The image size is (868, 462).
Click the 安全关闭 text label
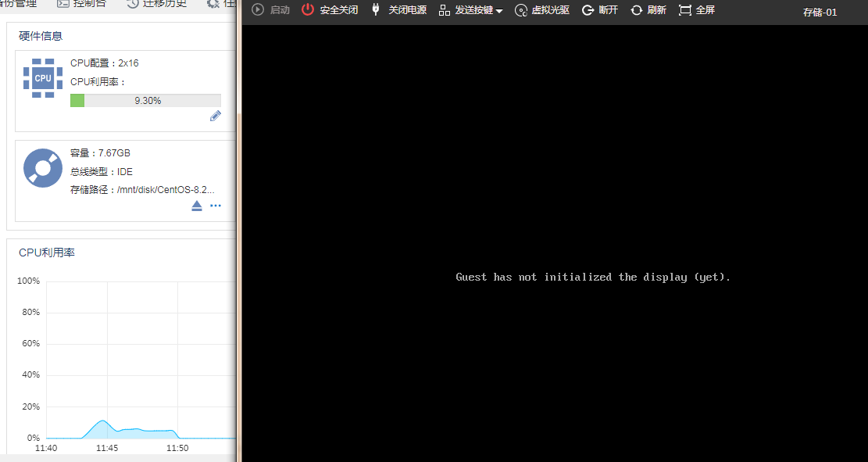click(x=339, y=10)
